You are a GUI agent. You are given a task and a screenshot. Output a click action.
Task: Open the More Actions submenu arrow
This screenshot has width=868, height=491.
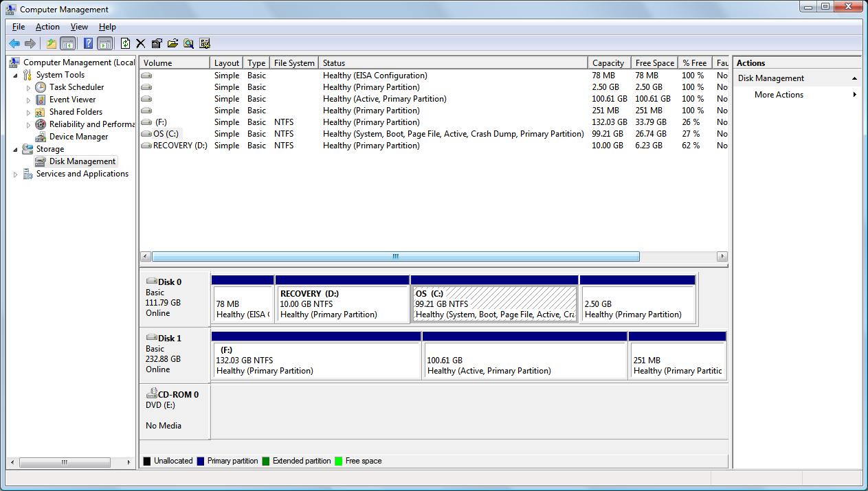point(855,95)
